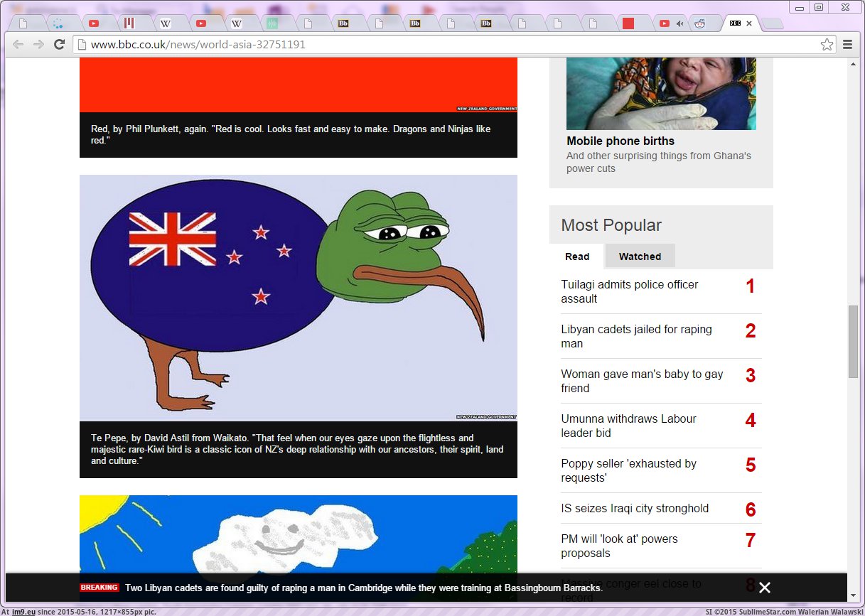Select the active BBC tab

tap(740, 23)
